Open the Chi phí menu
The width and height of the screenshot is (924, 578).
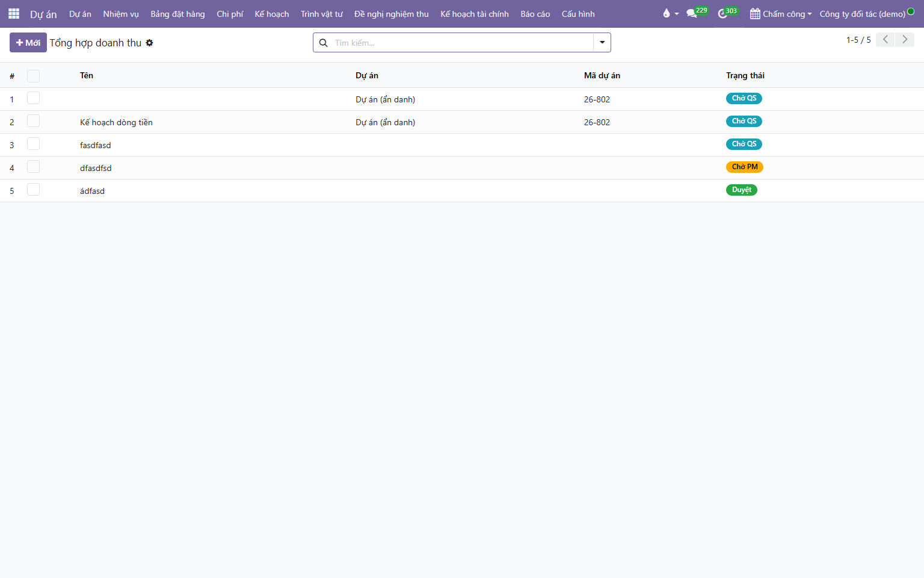tap(230, 14)
